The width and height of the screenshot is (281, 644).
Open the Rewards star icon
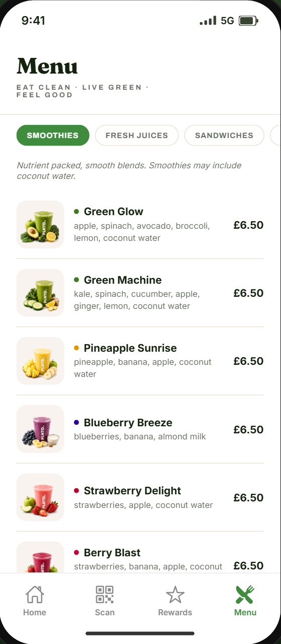coord(175,595)
